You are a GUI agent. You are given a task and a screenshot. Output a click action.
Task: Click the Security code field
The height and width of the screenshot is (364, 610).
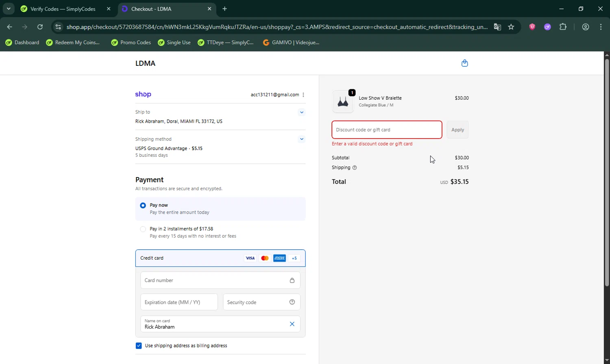click(261, 302)
